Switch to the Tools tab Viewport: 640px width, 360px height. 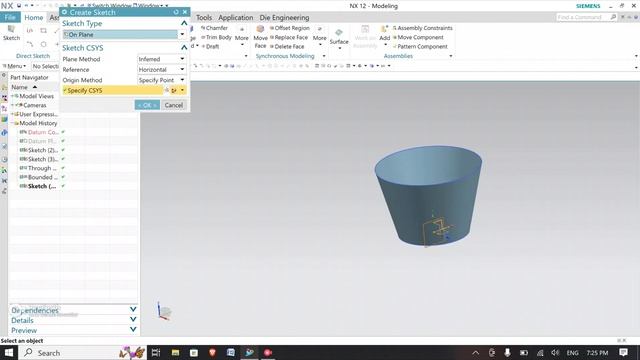point(204,18)
